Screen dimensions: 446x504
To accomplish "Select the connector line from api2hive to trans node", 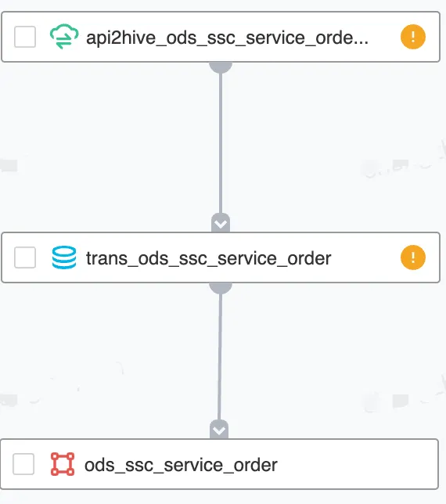I will point(221,143).
